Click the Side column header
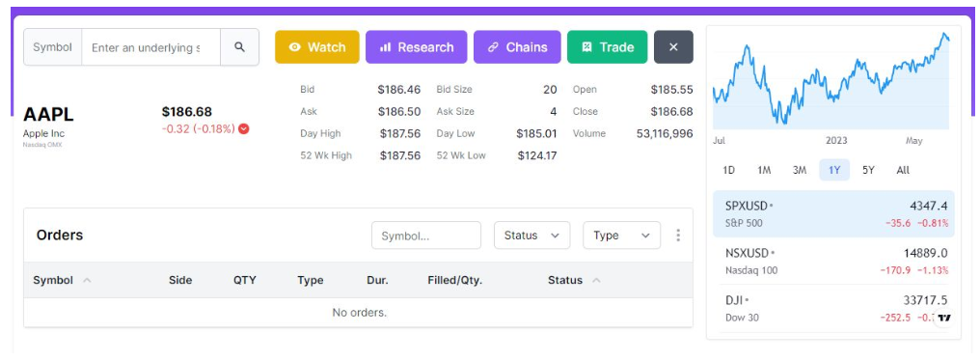The height and width of the screenshot is (361, 980). tap(180, 280)
